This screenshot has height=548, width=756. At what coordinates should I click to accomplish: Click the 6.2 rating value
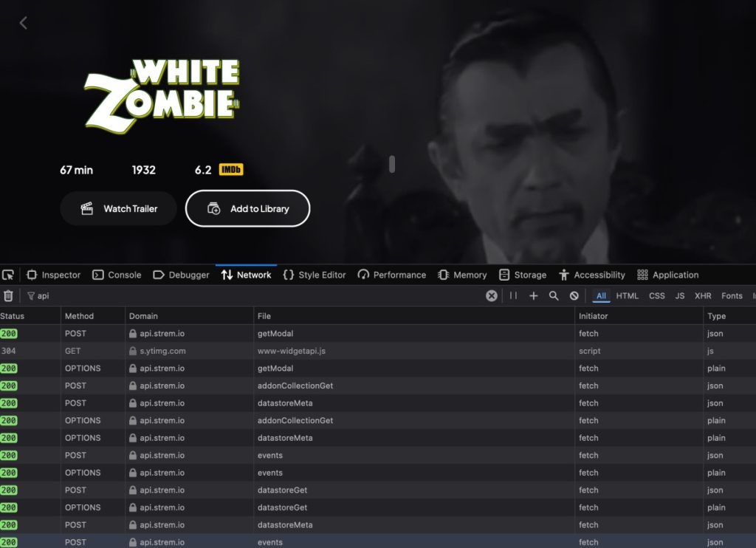tap(203, 170)
